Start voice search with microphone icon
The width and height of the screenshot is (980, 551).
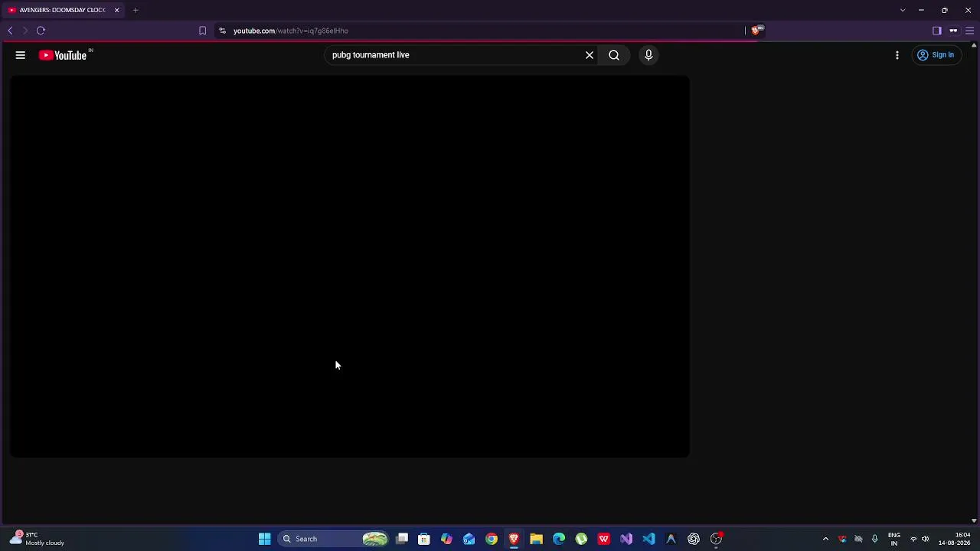648,55
